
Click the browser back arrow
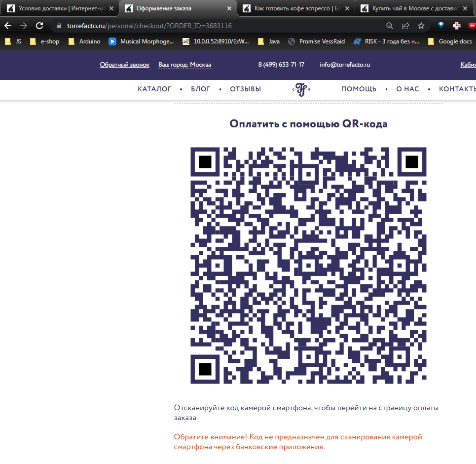tap(8, 26)
